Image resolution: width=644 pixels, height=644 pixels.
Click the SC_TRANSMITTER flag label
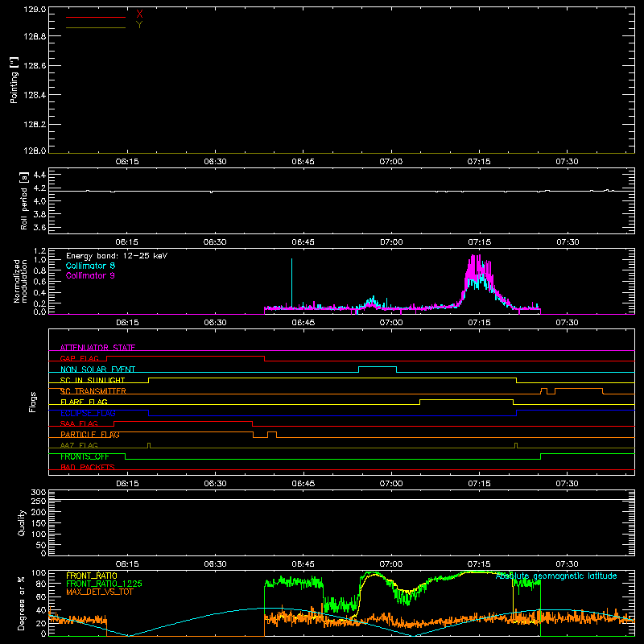pos(93,391)
